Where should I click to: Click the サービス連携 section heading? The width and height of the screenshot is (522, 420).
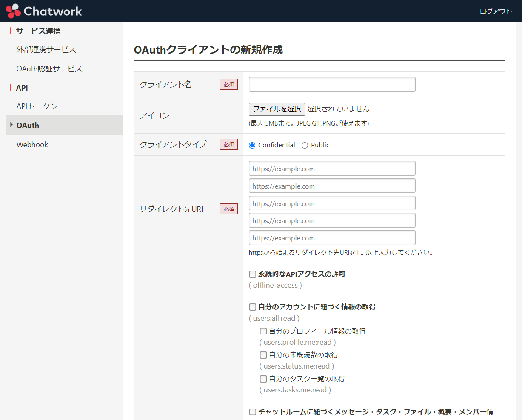coord(38,31)
